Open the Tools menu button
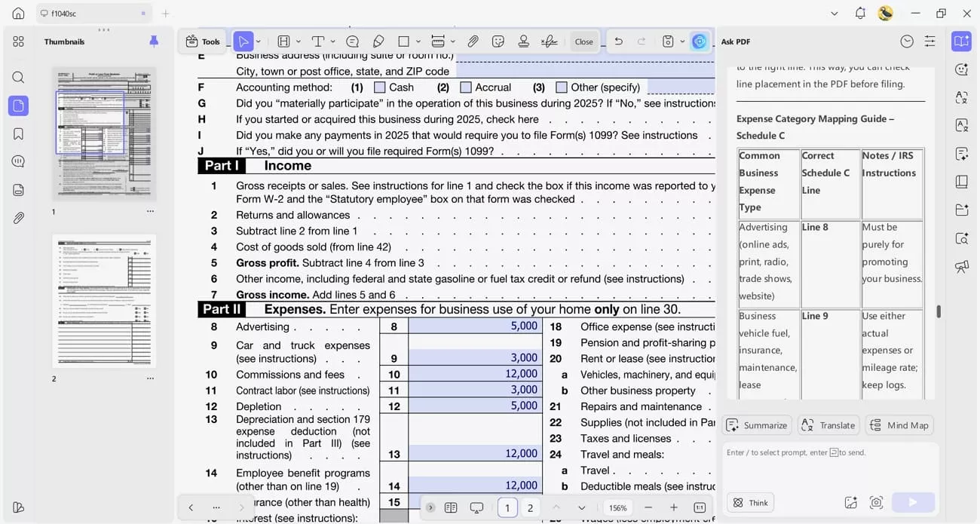 203,41
